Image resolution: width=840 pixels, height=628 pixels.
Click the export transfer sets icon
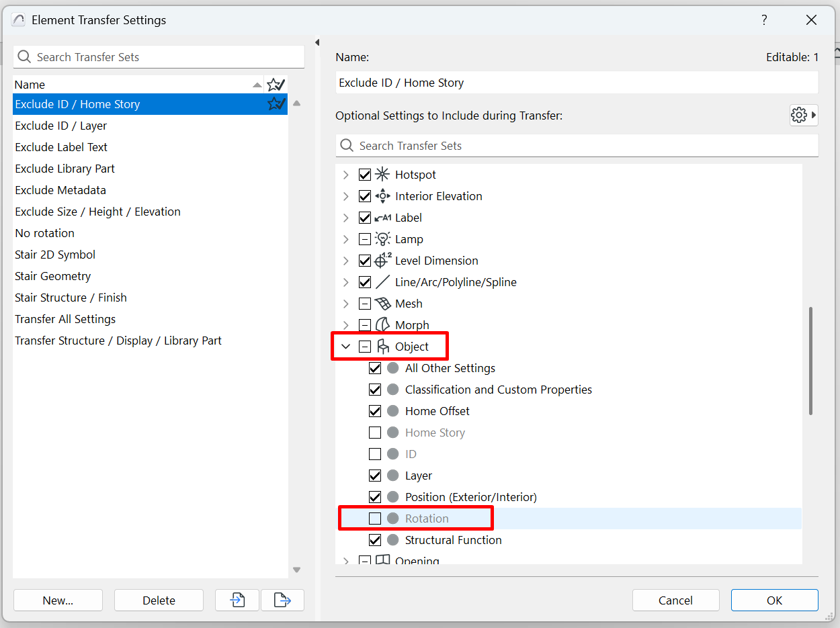[282, 600]
